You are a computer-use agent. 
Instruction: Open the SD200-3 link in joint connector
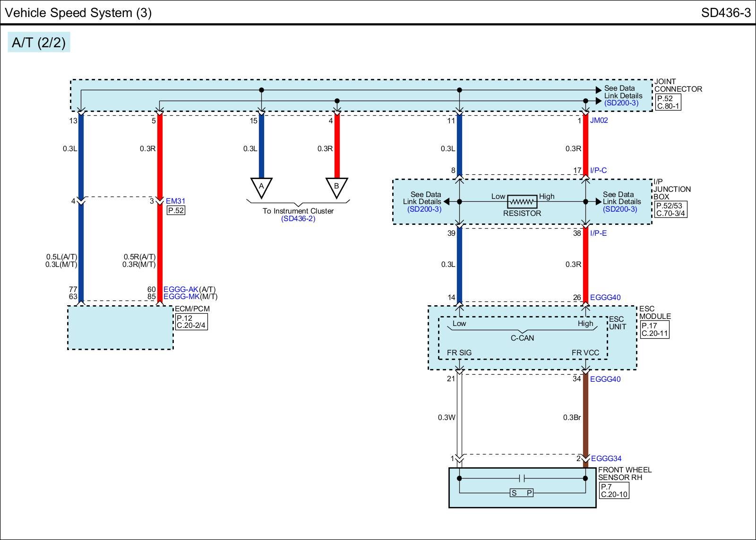pyautogui.click(x=621, y=103)
